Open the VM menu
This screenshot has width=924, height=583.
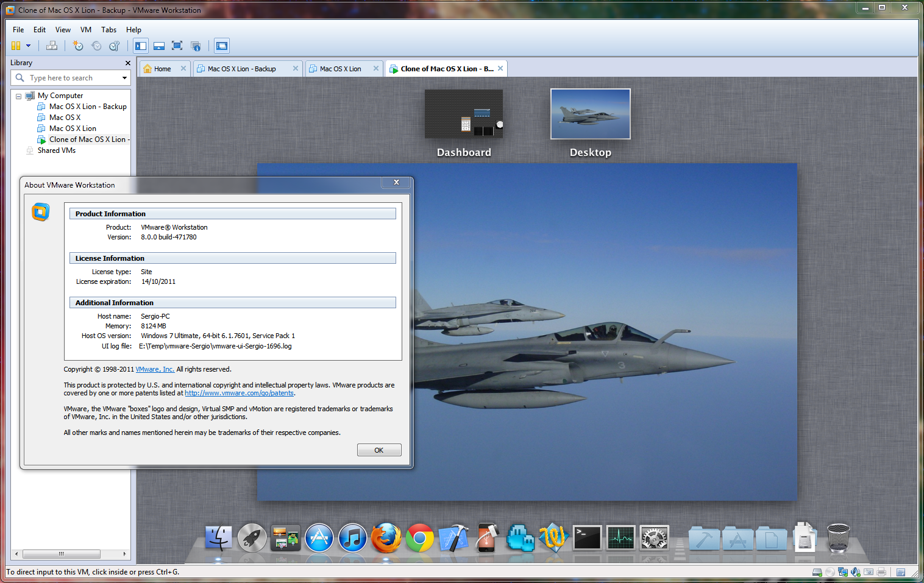click(x=86, y=29)
